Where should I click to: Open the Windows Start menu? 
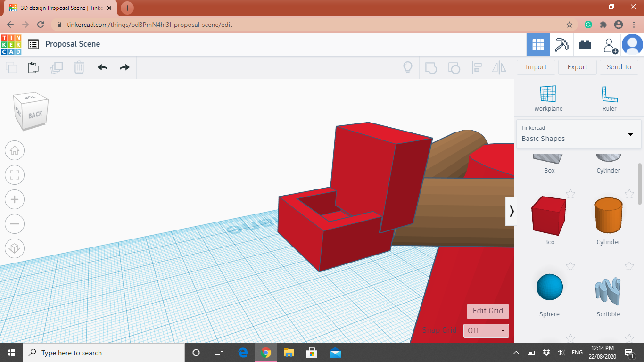pyautogui.click(x=11, y=353)
